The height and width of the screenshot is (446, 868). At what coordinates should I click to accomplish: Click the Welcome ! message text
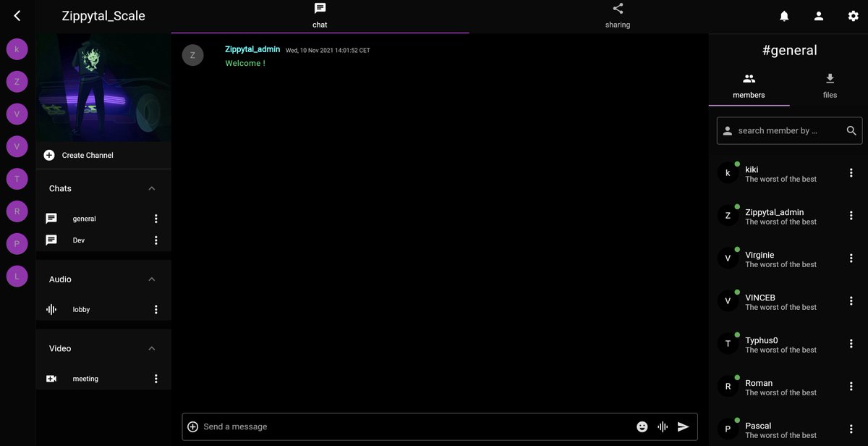pyautogui.click(x=245, y=63)
